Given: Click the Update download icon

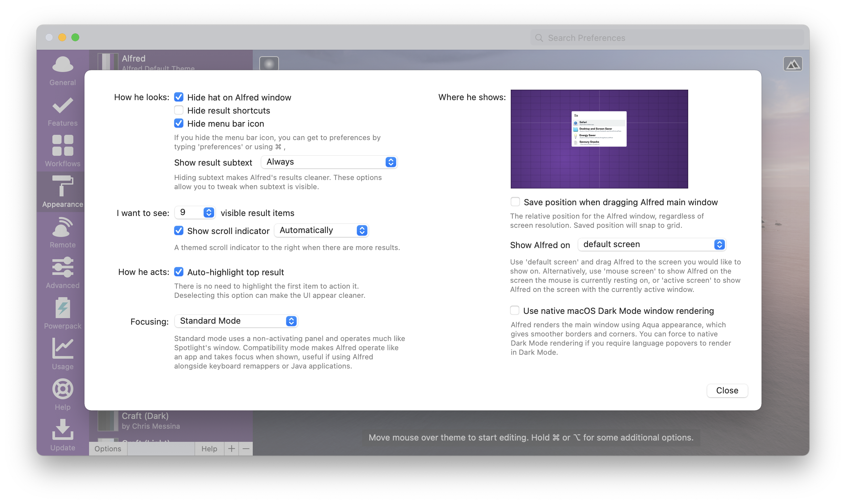Looking at the screenshot, I should (x=63, y=430).
